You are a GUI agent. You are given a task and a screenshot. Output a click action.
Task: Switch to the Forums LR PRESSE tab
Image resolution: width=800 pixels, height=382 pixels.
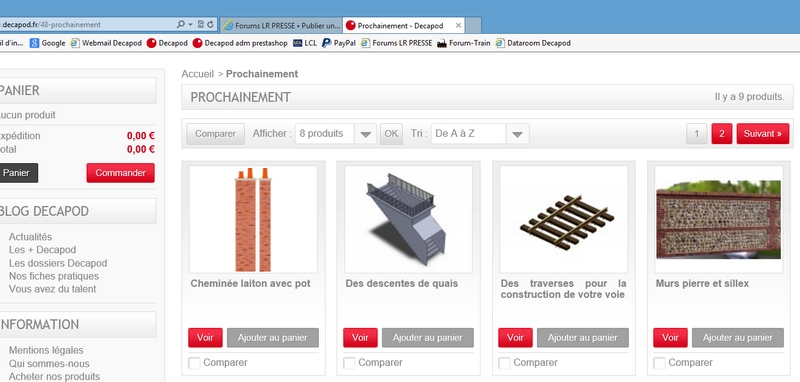coord(281,26)
